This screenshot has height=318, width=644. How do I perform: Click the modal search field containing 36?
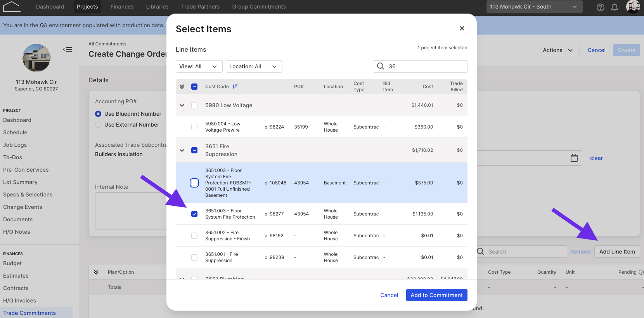(420, 66)
